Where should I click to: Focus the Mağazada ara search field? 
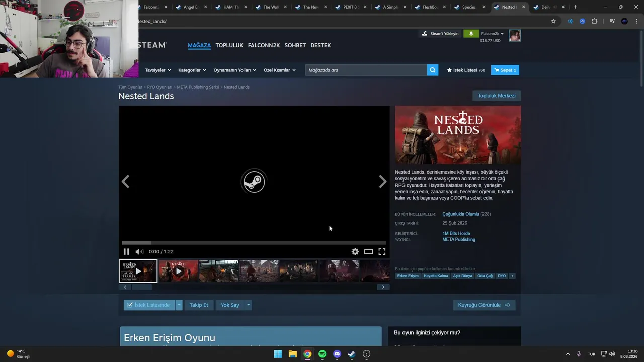[x=366, y=70]
